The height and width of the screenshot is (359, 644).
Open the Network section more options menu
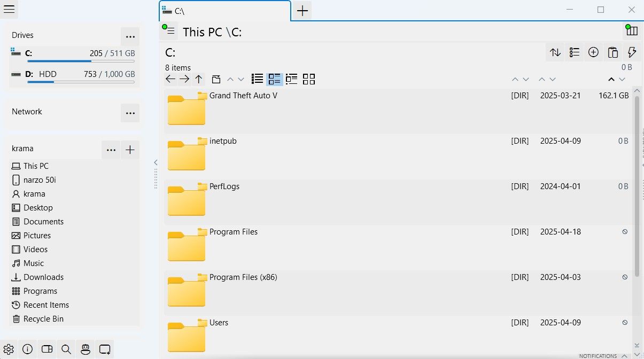[130, 113]
